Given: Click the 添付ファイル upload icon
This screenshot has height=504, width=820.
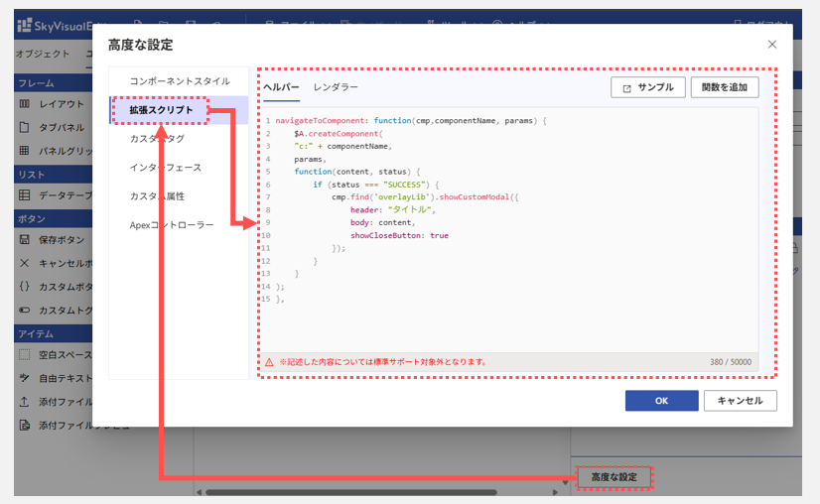Looking at the screenshot, I should point(24,402).
